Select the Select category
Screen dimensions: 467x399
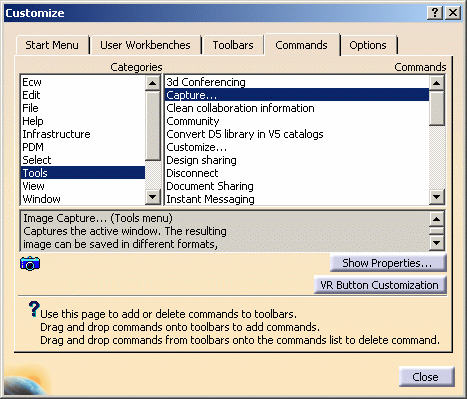[83, 160]
